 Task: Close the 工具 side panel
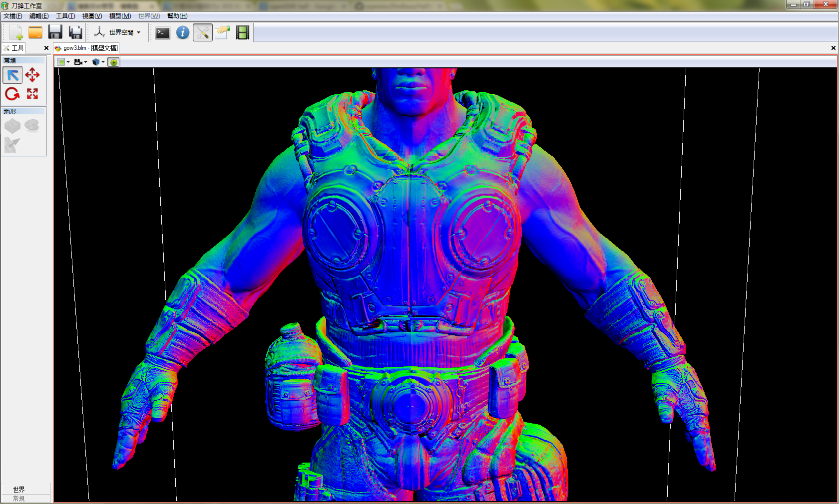point(46,48)
